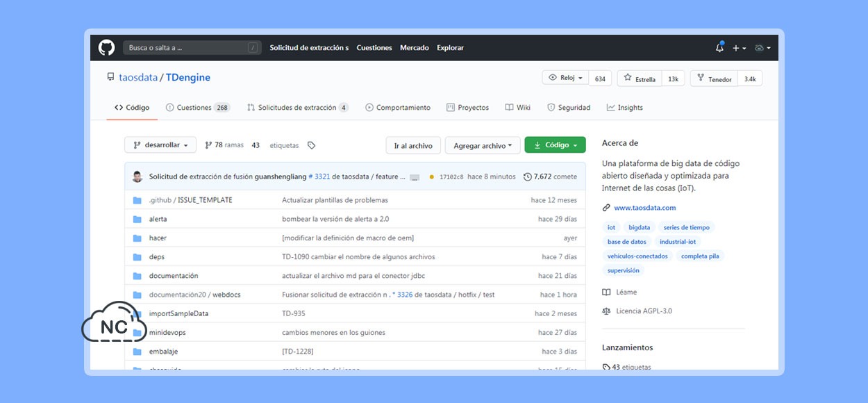Open the Seguridad tab
868x403 pixels.
[569, 108]
